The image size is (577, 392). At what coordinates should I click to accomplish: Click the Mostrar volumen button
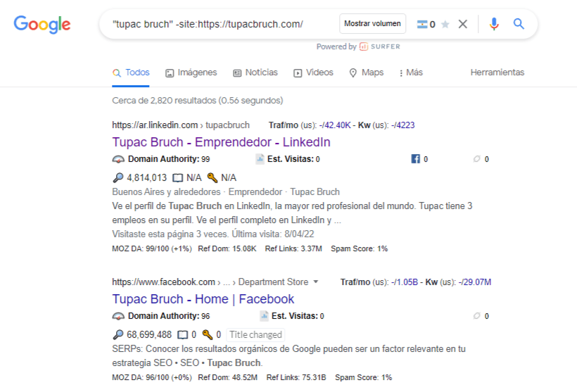372,23
